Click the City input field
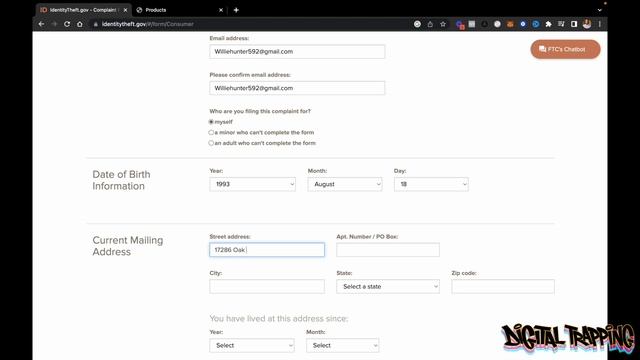Viewport: 640px width, 360px height. 267,287
